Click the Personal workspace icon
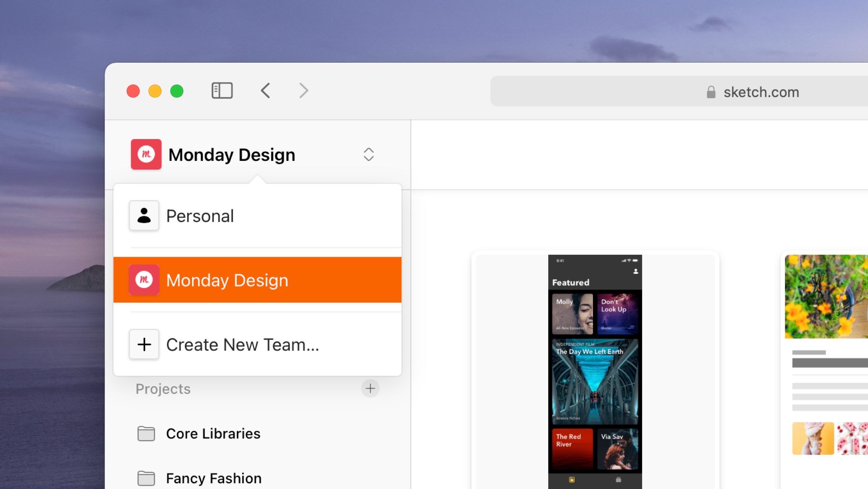Image resolution: width=868 pixels, height=489 pixels. [x=144, y=215]
